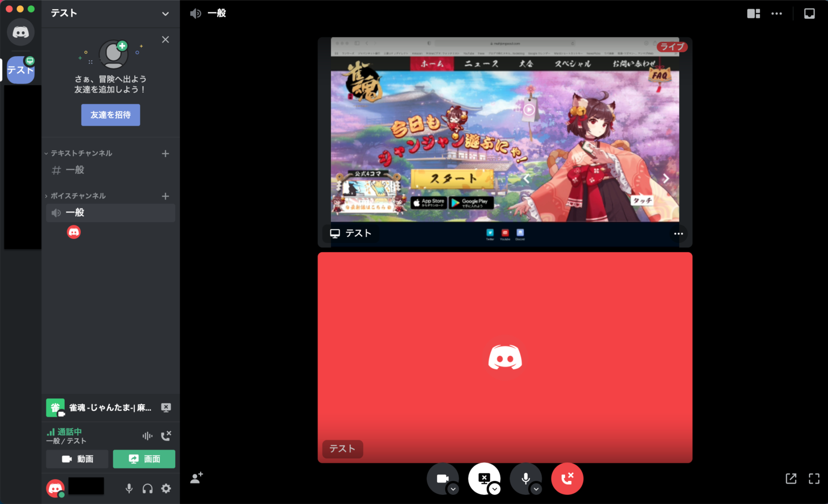The width and height of the screenshot is (828, 504).
Task: Select the 一般 voice channel
Action: [x=111, y=212]
